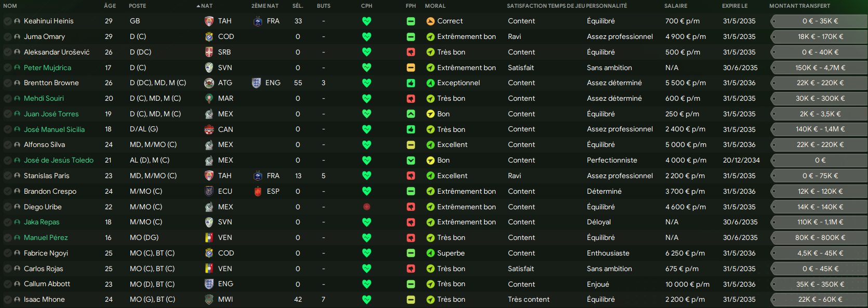Click Canada flag in José Manuel Sicilia's row

point(209,129)
